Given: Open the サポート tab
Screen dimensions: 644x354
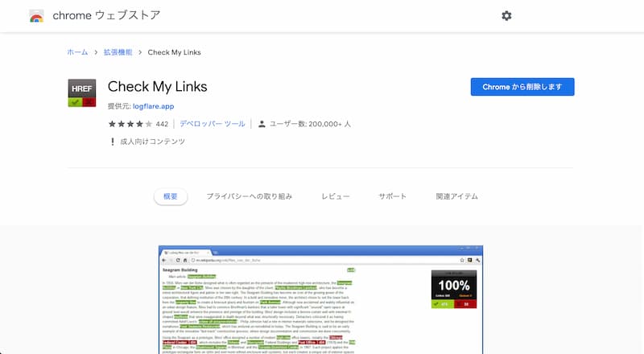Looking at the screenshot, I should (392, 196).
